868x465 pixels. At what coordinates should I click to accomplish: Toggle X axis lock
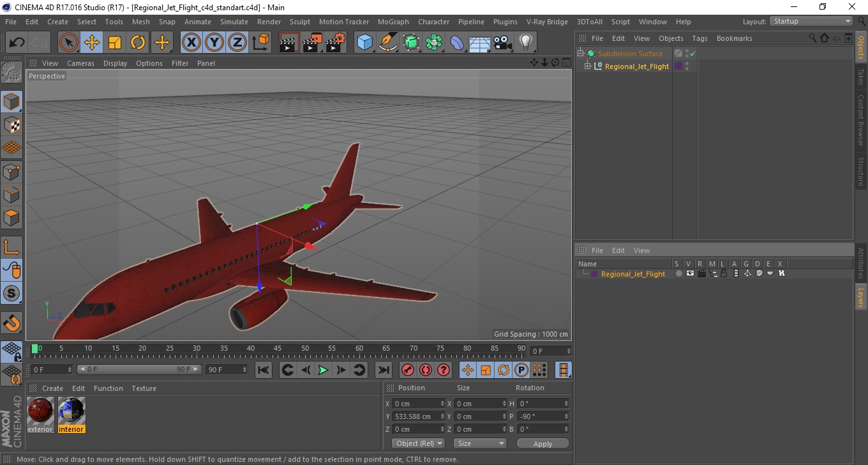pyautogui.click(x=191, y=43)
